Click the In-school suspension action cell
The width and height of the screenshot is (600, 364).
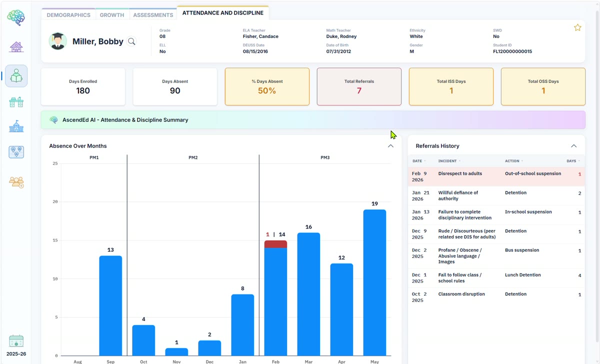click(x=528, y=212)
